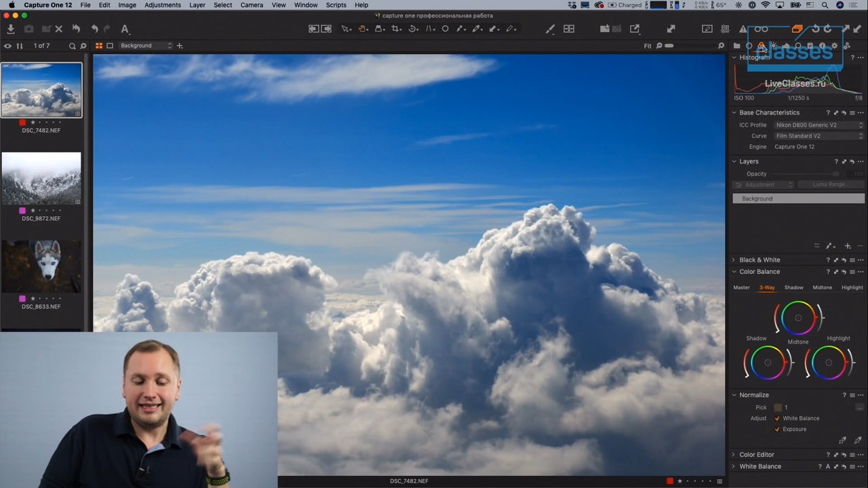The image size is (868, 488).
Task: Click the browser sort order arrows icon
Action: coord(20,46)
